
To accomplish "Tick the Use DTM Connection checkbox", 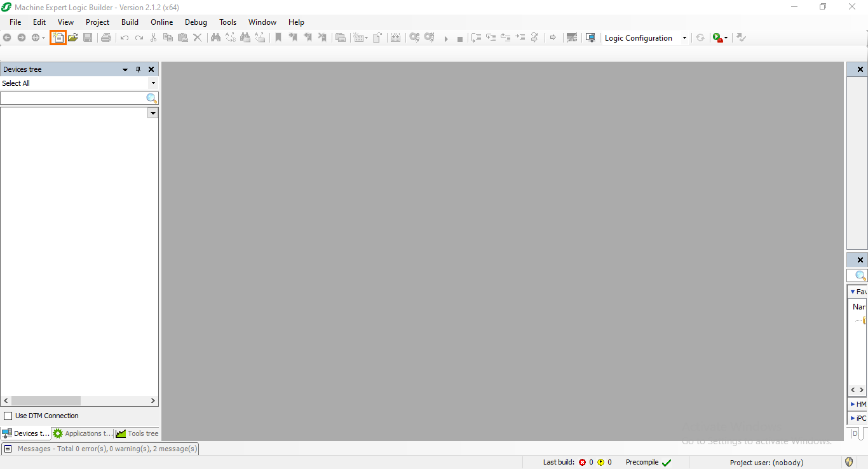I will pyautogui.click(x=8, y=416).
